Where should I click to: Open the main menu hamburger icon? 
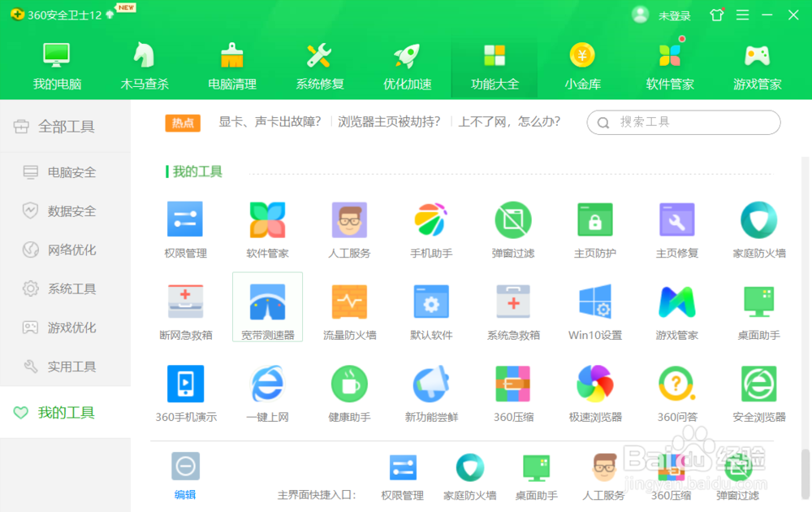(743, 15)
